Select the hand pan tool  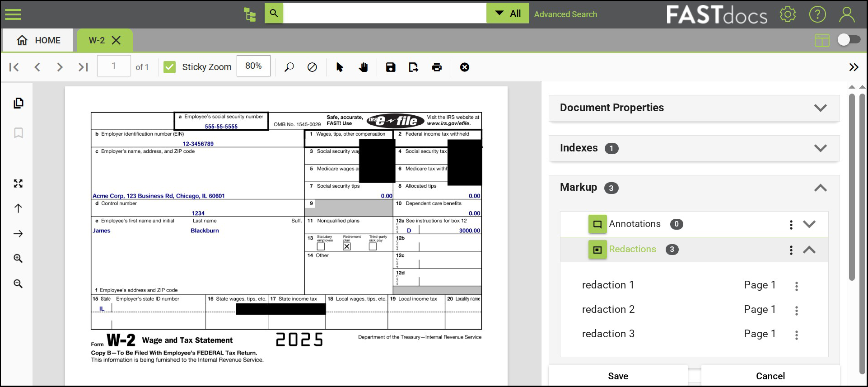(363, 67)
